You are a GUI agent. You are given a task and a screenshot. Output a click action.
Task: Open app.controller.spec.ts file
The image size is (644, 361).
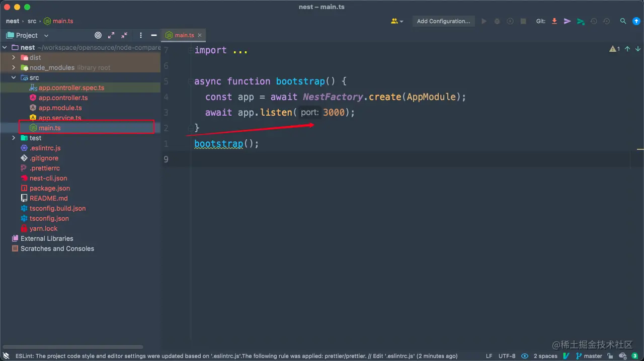[x=71, y=87]
